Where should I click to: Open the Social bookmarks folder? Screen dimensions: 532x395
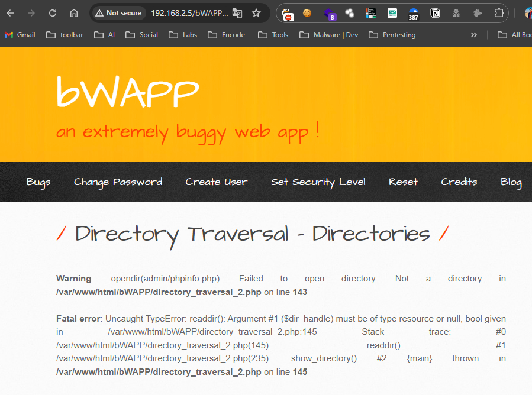coord(141,35)
